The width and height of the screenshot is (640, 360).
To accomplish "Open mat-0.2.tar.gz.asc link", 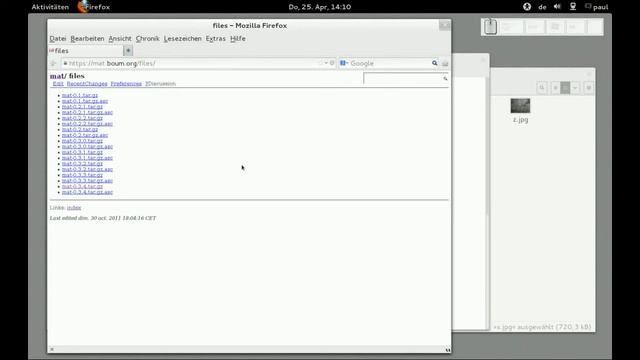I will 85,135.
